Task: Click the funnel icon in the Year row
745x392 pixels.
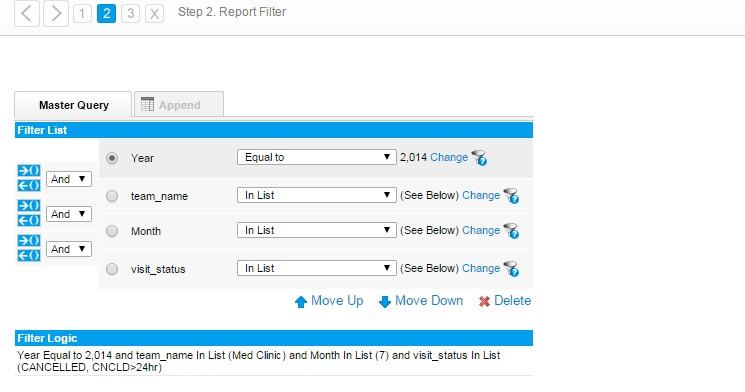Action: click(x=479, y=158)
